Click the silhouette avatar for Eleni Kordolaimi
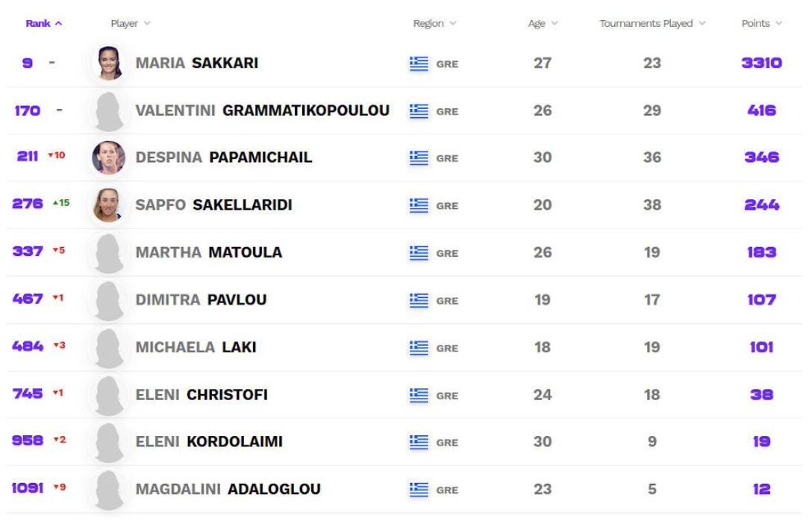812x527 pixels. (109, 442)
